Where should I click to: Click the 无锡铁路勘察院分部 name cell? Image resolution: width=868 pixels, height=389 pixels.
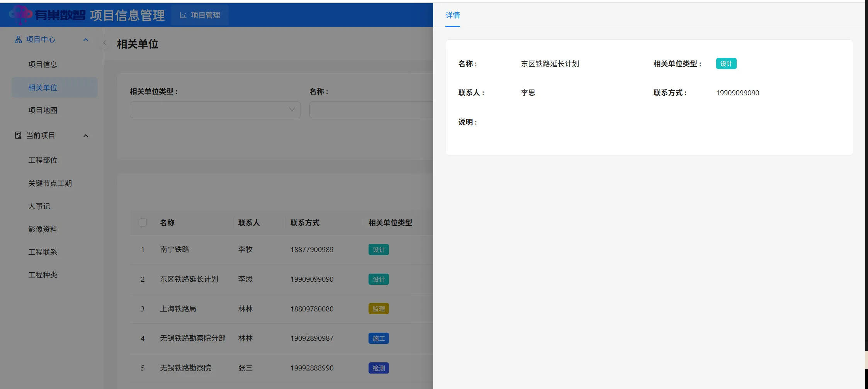(193, 338)
